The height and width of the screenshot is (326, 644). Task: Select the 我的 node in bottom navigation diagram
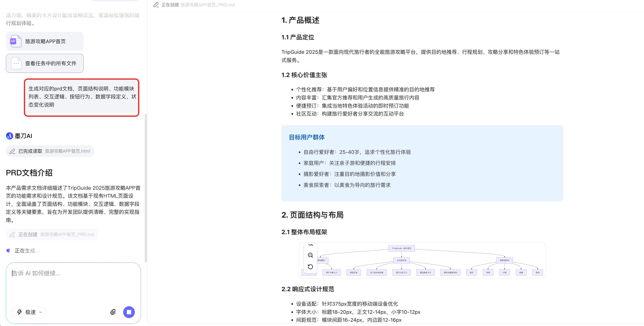(537, 273)
